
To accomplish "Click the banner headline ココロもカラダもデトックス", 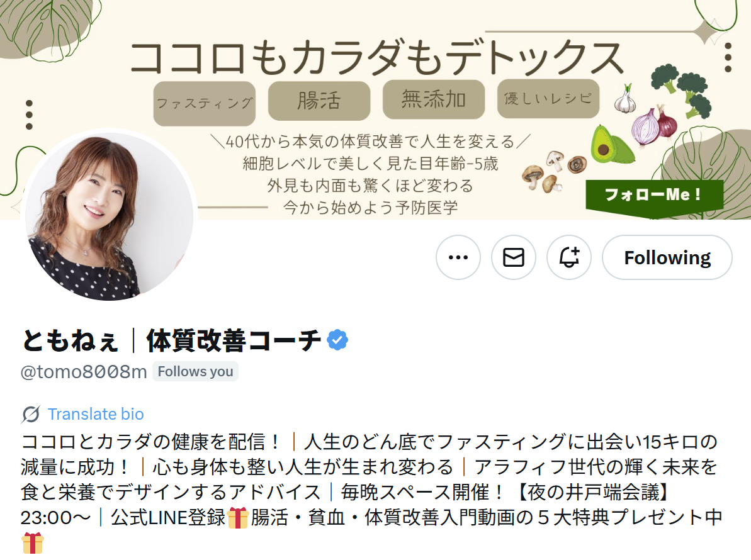I will [376, 57].
